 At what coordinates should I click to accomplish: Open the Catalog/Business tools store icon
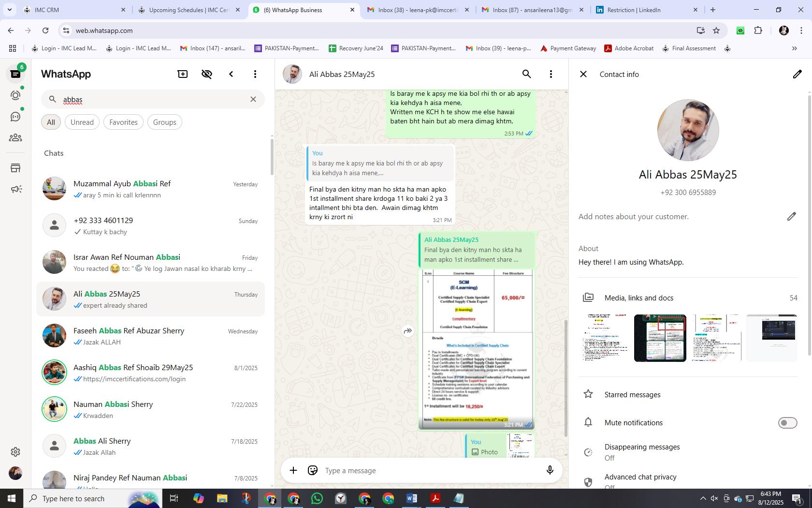(x=15, y=168)
